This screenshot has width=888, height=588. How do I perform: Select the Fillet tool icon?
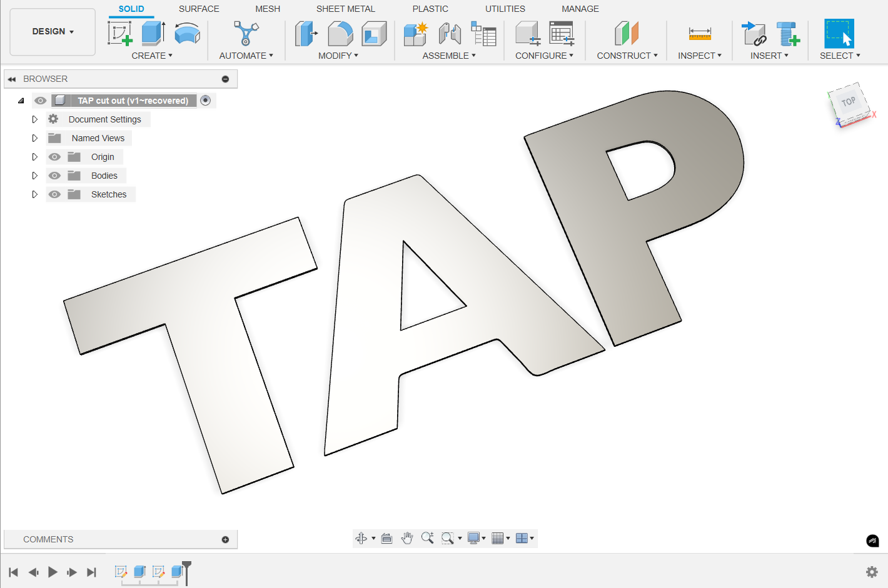click(340, 34)
